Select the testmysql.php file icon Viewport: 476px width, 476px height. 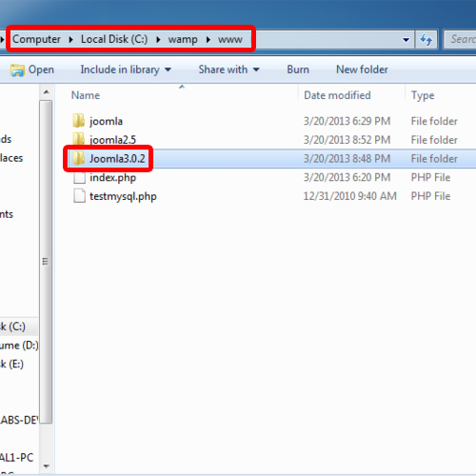click(79, 196)
